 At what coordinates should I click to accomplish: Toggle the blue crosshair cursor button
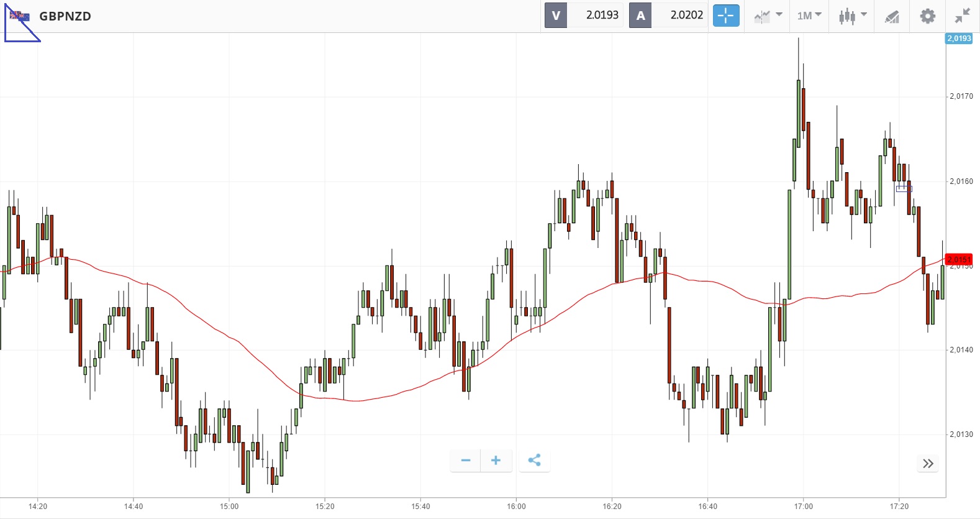pyautogui.click(x=725, y=16)
